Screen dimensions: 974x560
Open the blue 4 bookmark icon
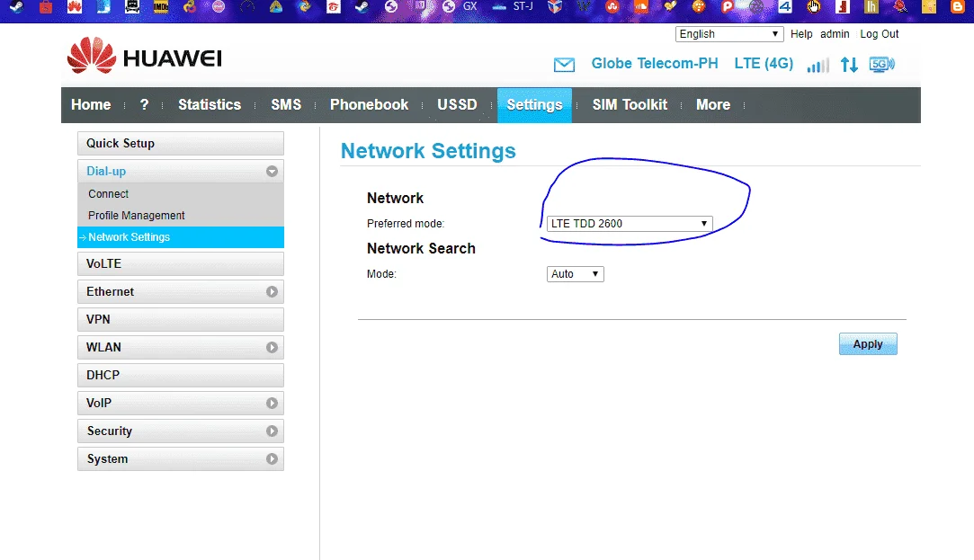click(785, 7)
